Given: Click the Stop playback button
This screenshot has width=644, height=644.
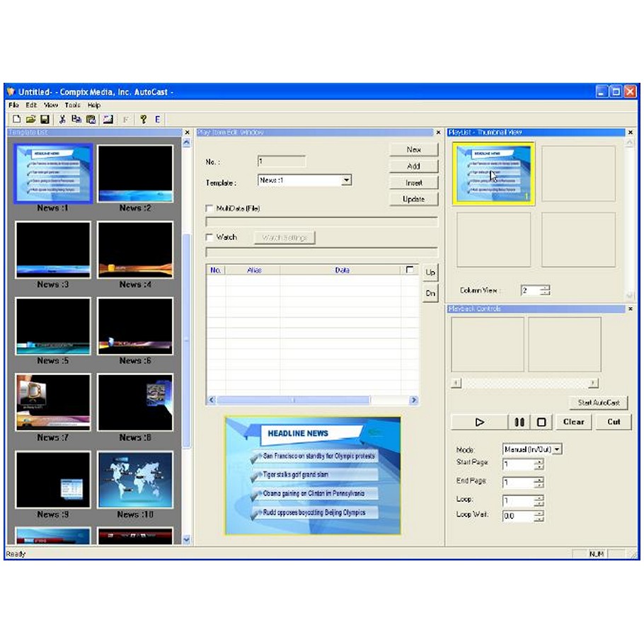Looking at the screenshot, I should click(x=541, y=422).
